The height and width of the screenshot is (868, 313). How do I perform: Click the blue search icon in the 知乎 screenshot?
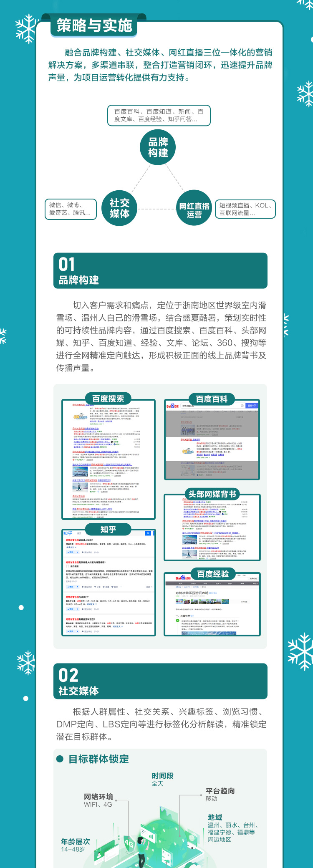click(x=148, y=533)
